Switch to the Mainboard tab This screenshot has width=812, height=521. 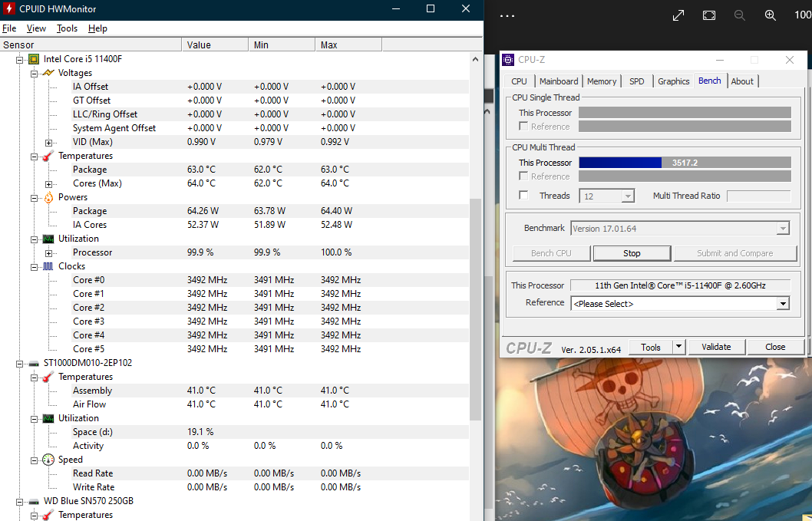[x=559, y=81]
